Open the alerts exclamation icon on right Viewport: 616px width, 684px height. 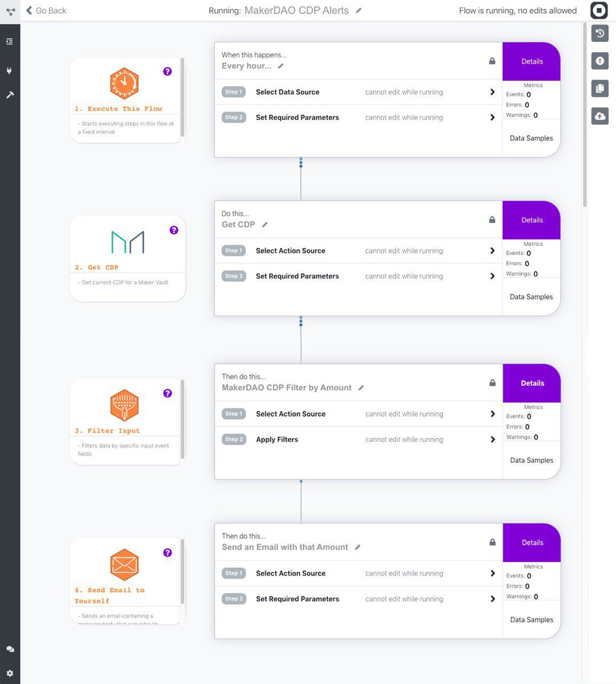tap(600, 60)
